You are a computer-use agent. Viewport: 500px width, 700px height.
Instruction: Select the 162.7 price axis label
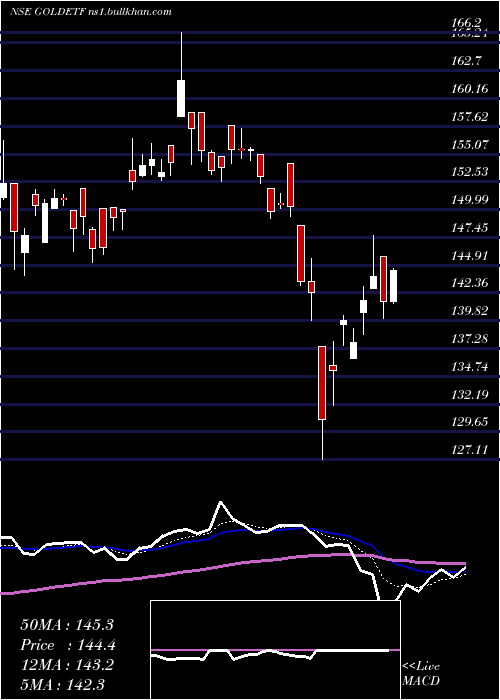coord(467,62)
